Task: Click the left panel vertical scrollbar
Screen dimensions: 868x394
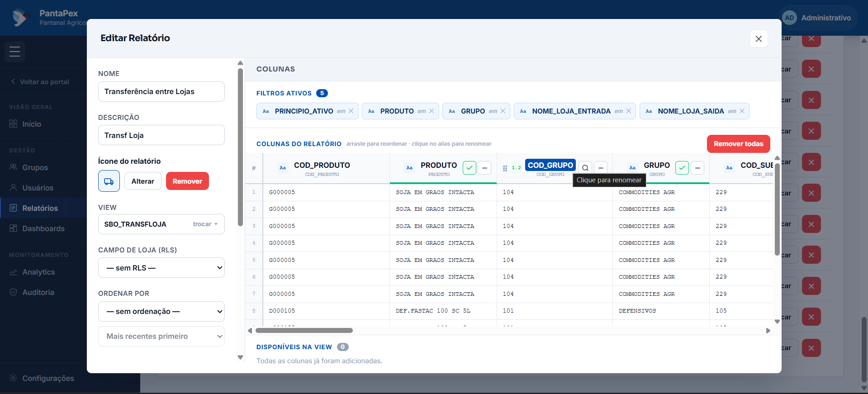Action: click(x=241, y=147)
